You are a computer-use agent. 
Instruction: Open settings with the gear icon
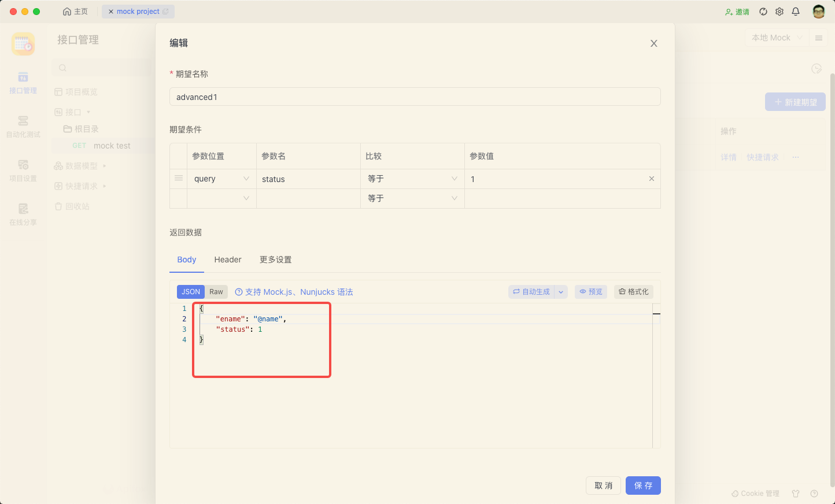(x=779, y=11)
